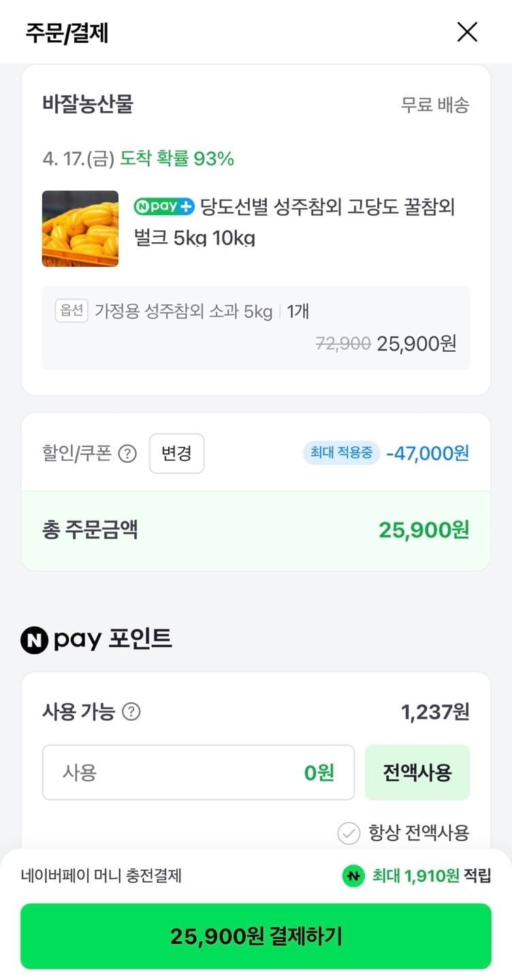Open the 성주참외 product thumbnail
Screen dimensions: 512x980
80,229
